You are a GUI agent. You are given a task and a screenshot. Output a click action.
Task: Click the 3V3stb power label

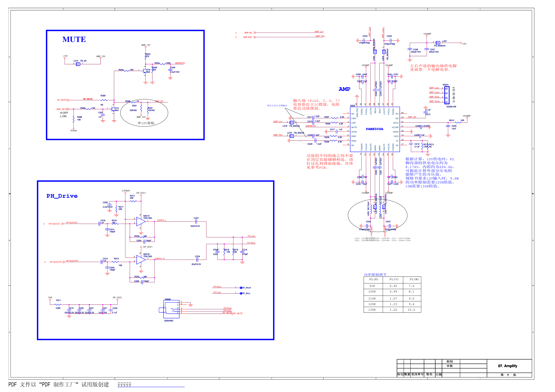74,131
